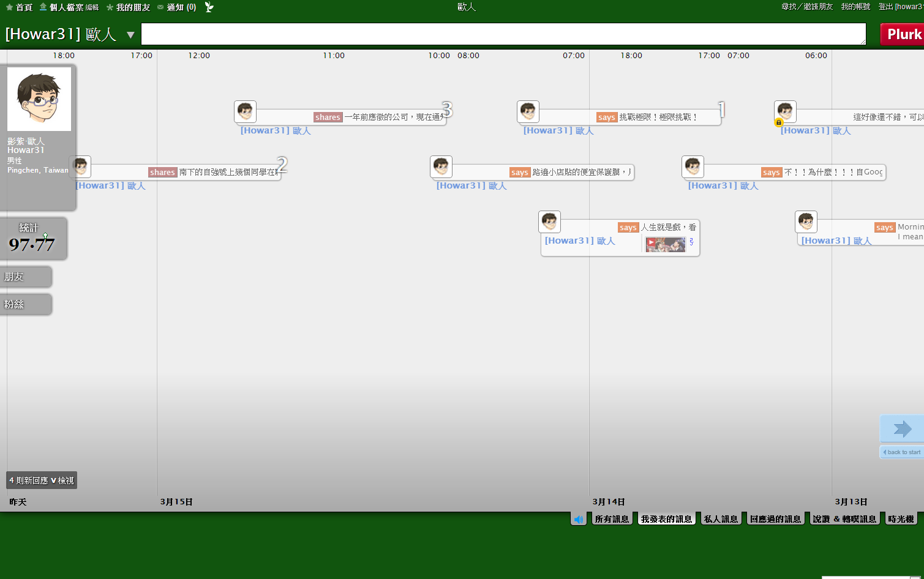The image size is (924, 579).
Task: Open response count 3 on 一年前應徵的公司 plurk
Action: click(447, 110)
